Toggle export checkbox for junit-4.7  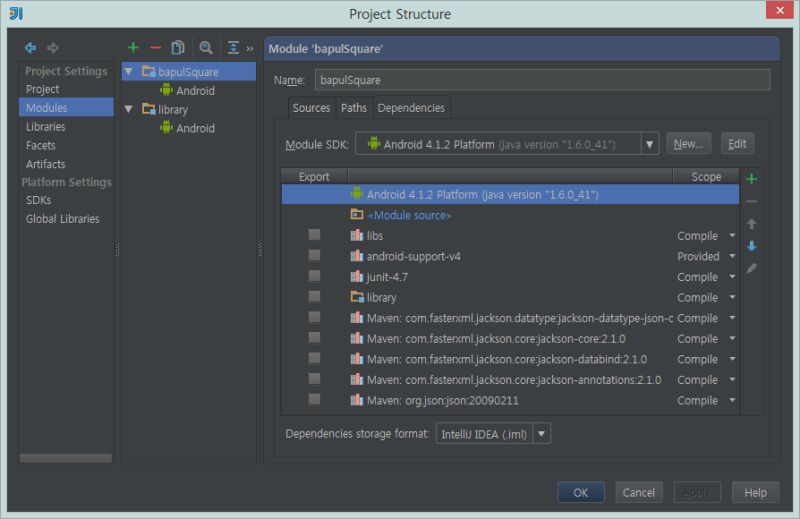coord(314,276)
